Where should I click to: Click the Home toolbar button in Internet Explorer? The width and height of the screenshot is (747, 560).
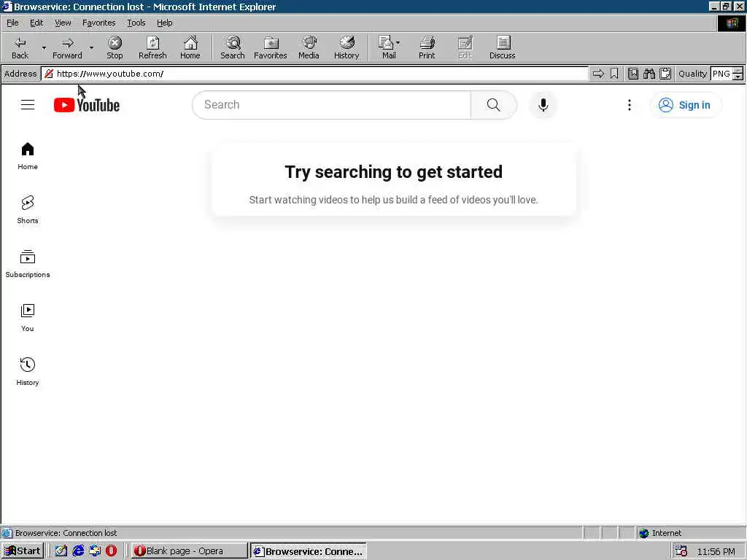click(190, 47)
